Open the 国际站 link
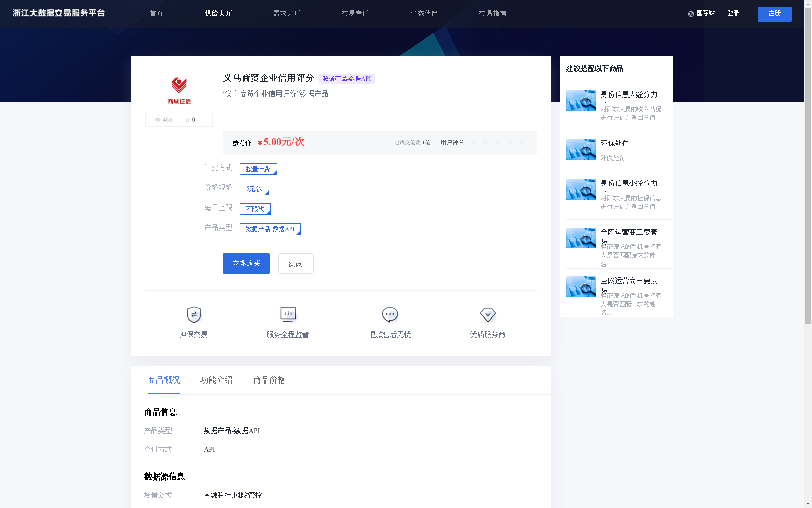This screenshot has width=812, height=508. click(x=705, y=14)
